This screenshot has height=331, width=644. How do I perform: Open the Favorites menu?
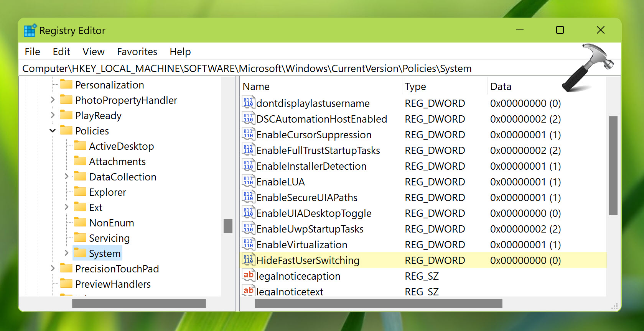click(137, 52)
